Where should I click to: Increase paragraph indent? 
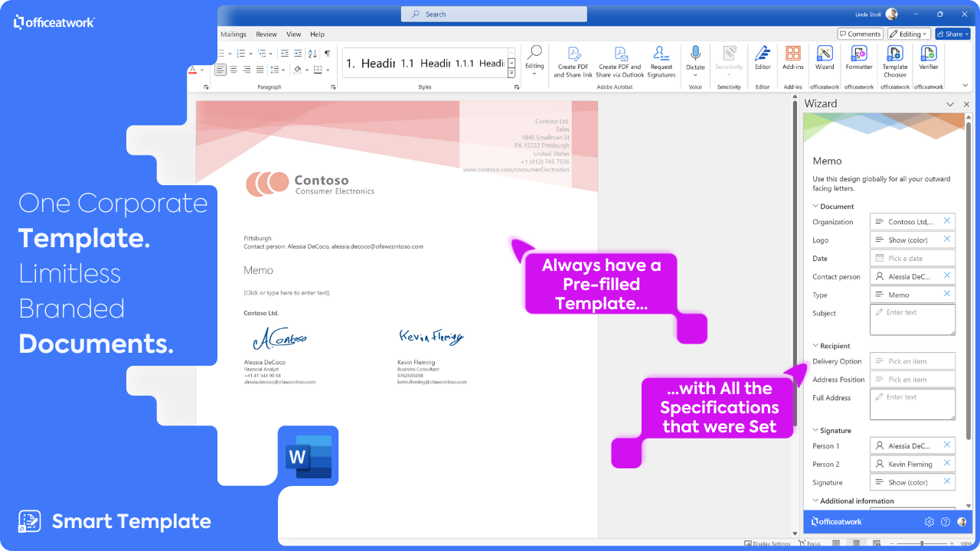(x=297, y=54)
